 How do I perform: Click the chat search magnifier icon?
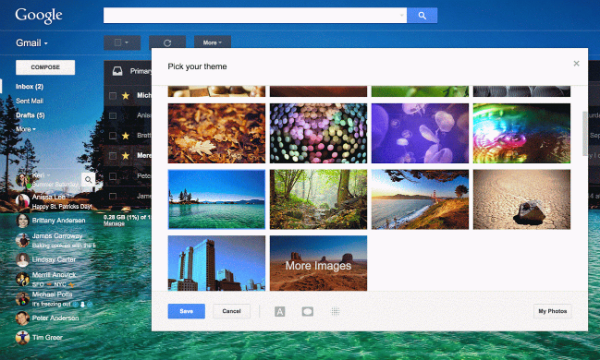tap(88, 179)
